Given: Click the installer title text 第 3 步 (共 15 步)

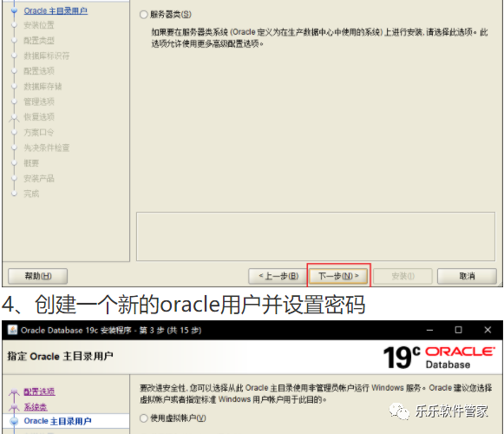Looking at the screenshot, I should click(170, 331).
